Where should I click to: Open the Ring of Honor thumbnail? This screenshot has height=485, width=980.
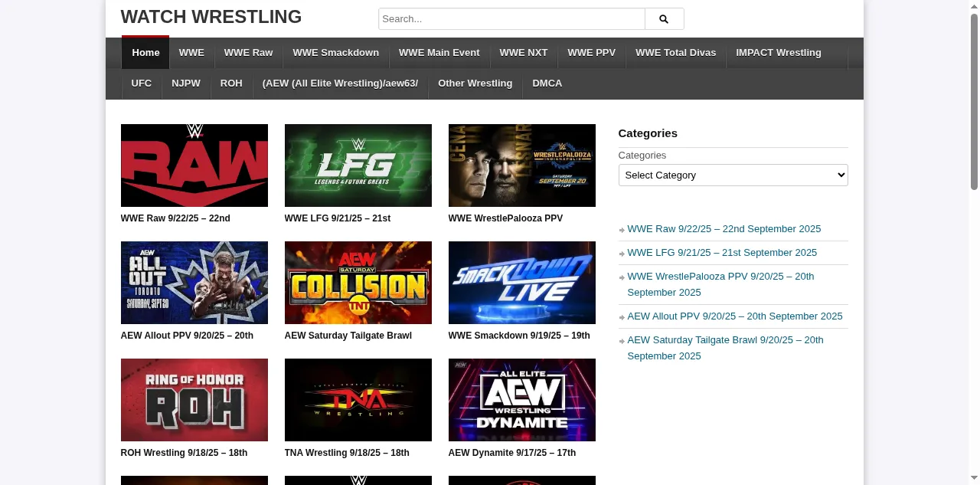(x=194, y=400)
